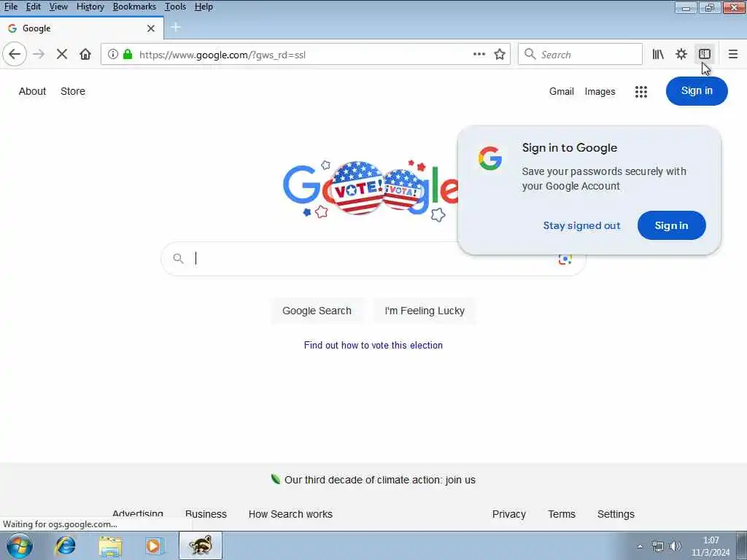Open File Explorer taskbar icon
747x560 pixels.
[x=111, y=546]
